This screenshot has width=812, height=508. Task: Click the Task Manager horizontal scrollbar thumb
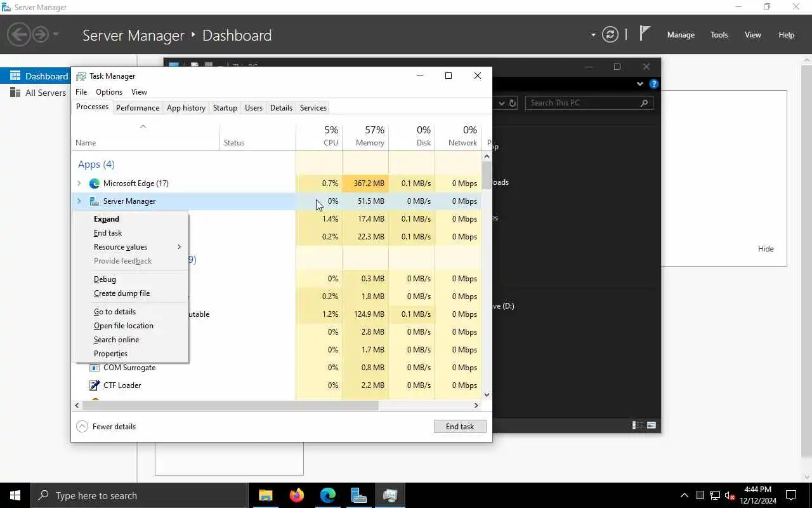click(231, 405)
